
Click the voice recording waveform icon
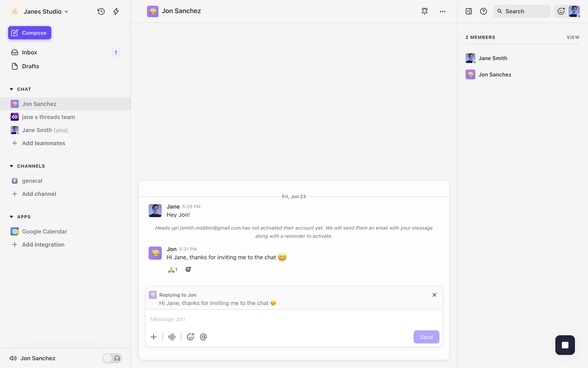(x=172, y=337)
